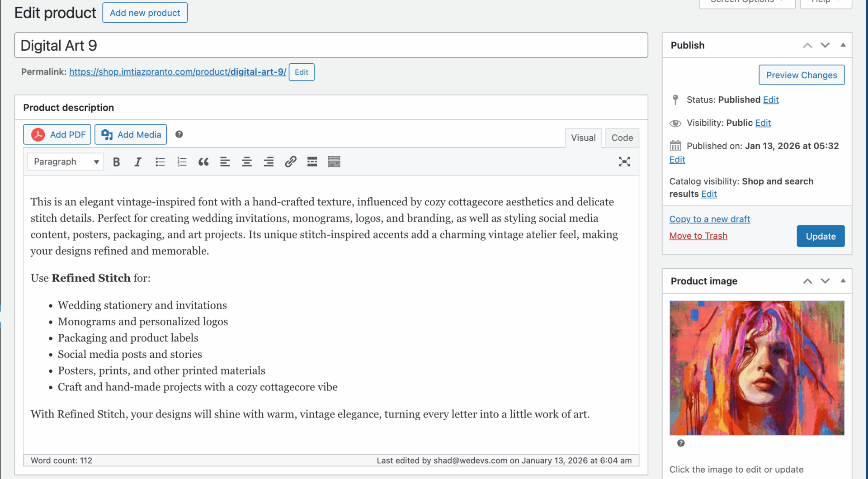Create a bulleted list

tap(160, 161)
